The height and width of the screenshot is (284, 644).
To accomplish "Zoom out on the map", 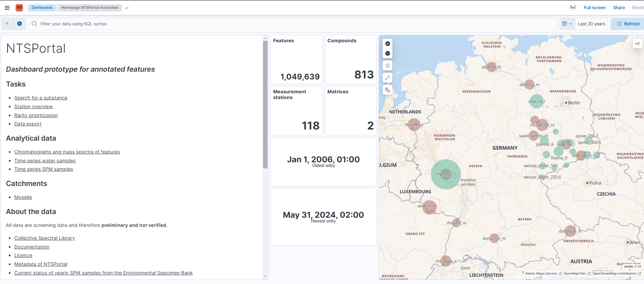I will tap(387, 53).
